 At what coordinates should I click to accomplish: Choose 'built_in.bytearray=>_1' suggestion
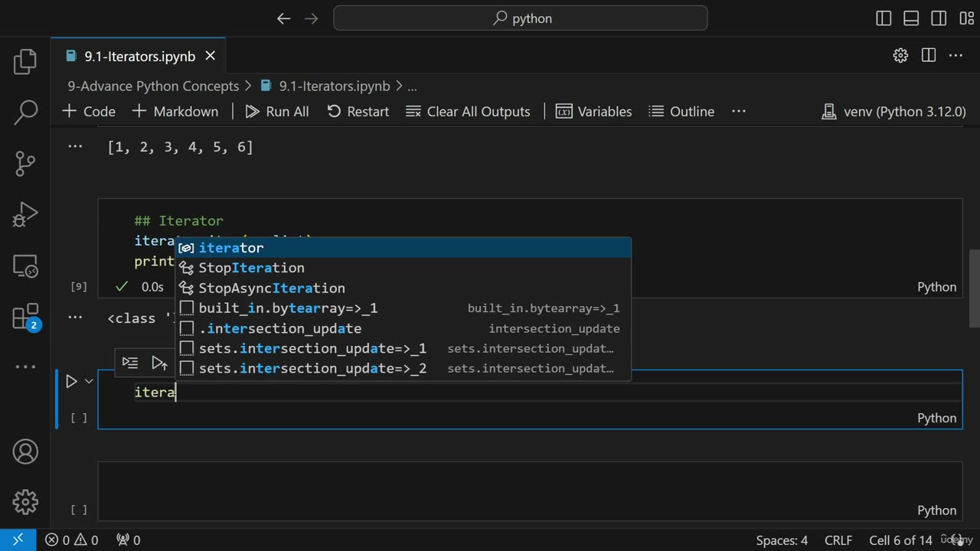(x=403, y=308)
